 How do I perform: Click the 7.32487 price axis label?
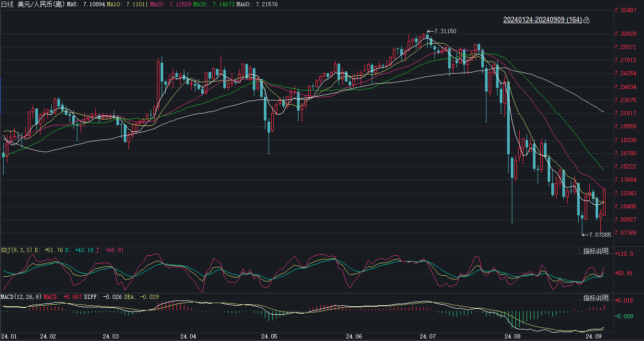coord(626,11)
